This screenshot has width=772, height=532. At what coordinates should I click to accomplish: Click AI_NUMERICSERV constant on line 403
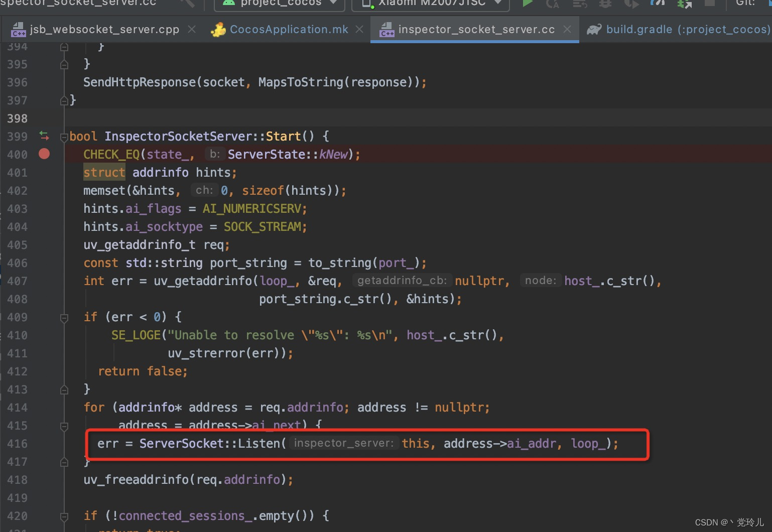(x=251, y=209)
